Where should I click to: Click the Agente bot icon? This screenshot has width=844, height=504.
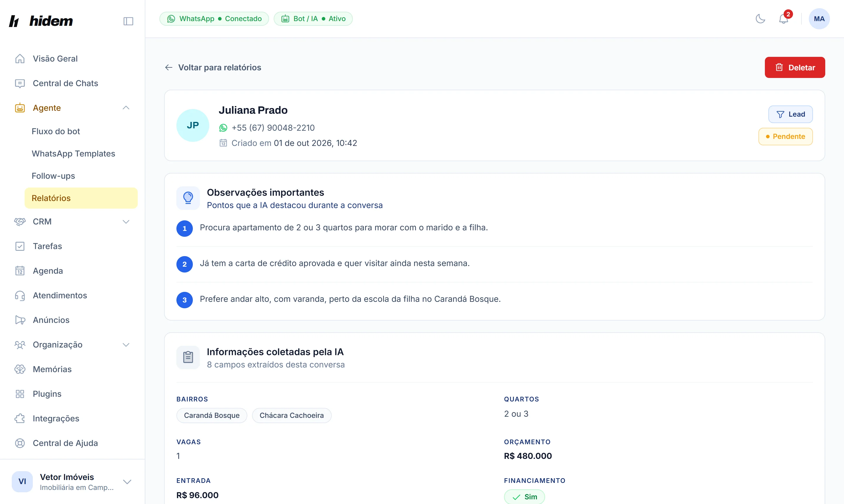[x=20, y=108]
